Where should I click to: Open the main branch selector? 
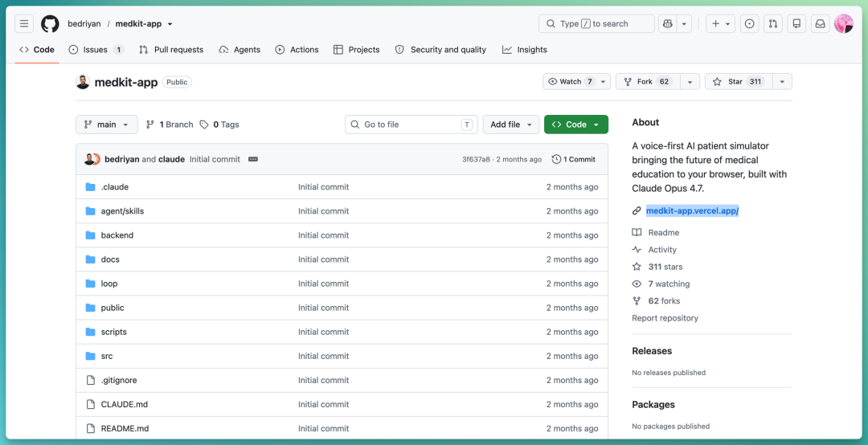click(106, 125)
